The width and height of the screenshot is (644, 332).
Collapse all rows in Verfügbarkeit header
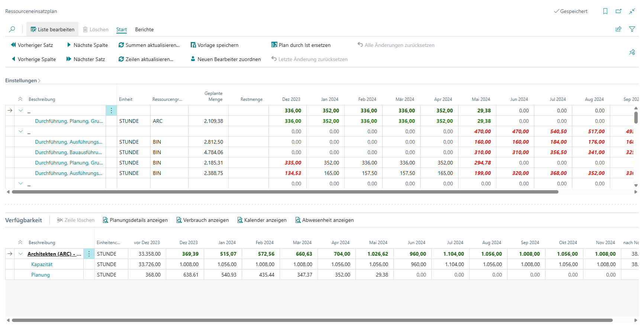pyautogui.click(x=20, y=242)
